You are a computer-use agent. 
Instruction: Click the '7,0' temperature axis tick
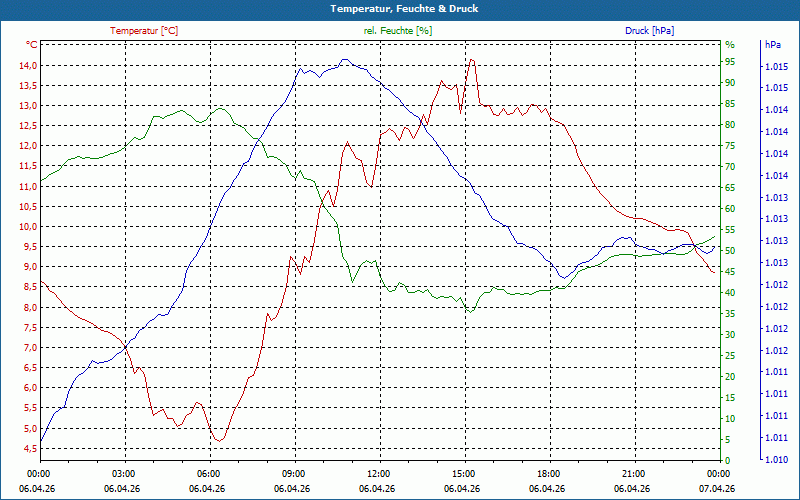click(31, 347)
